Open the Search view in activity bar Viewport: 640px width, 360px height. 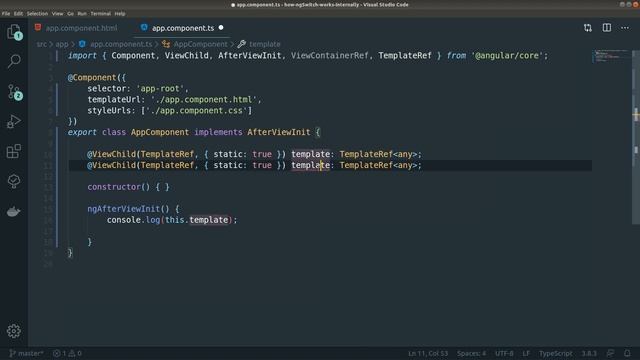tap(14, 61)
